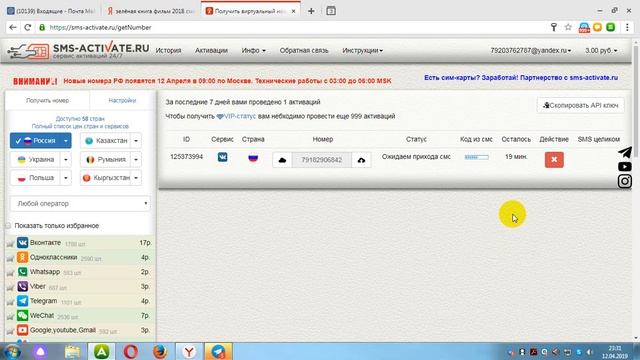Click the key icon in address bar
Screen dimensions: 640x360
554,27
